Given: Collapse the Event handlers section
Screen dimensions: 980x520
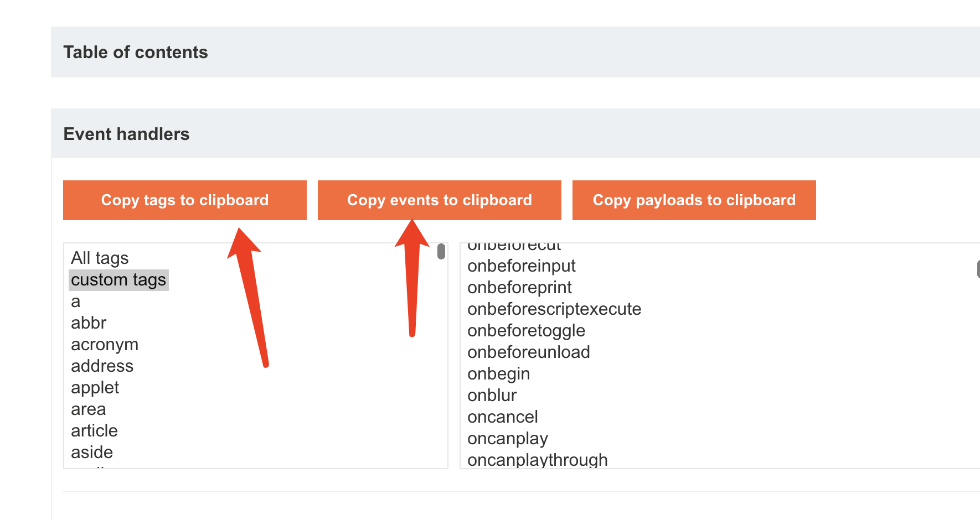Looking at the screenshot, I should (x=126, y=134).
